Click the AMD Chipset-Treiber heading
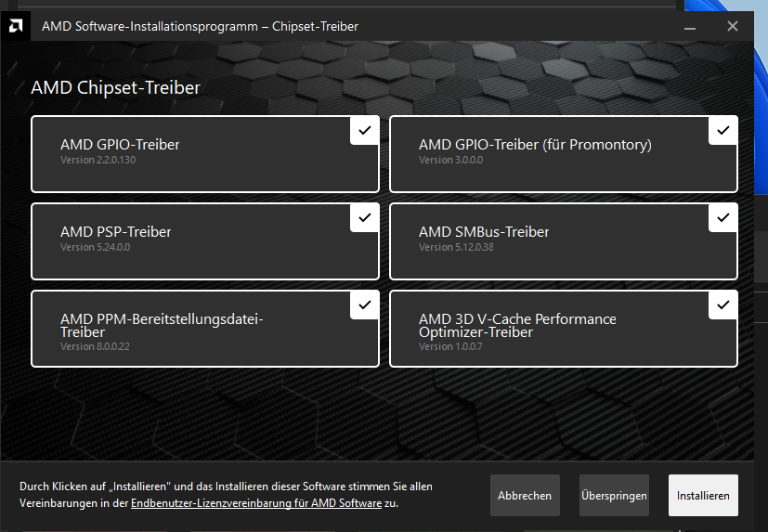The width and height of the screenshot is (768, 532). [115, 87]
